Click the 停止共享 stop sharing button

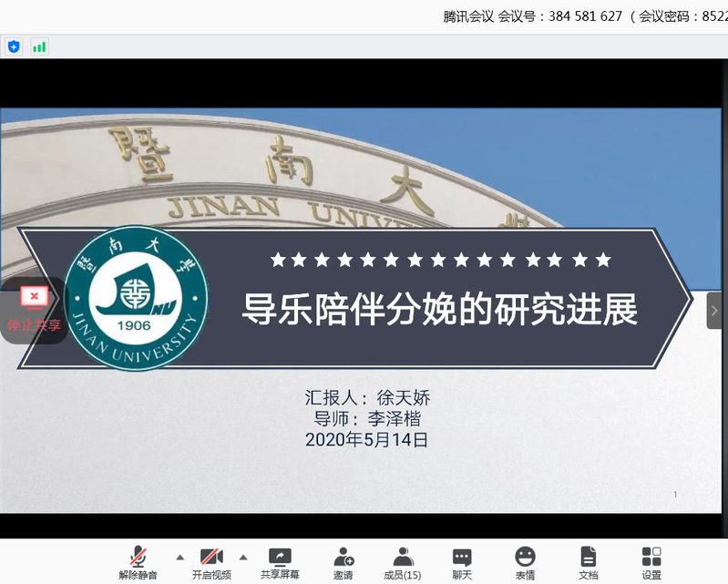click(x=35, y=310)
